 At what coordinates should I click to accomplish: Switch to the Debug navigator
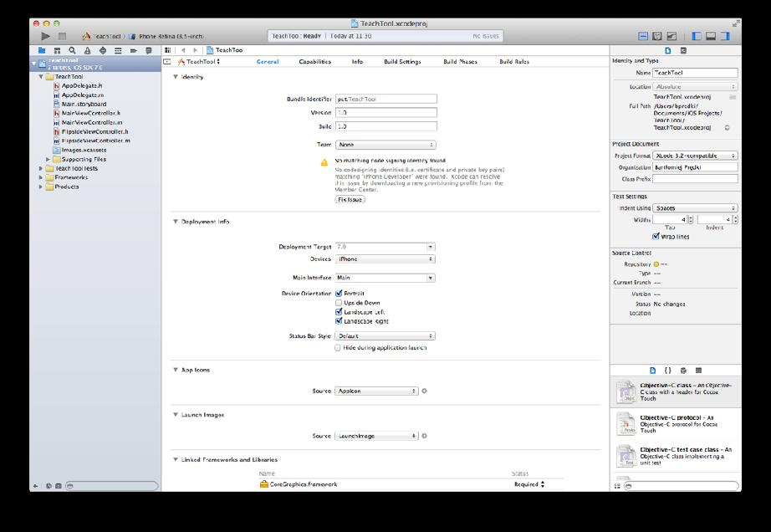(118, 50)
